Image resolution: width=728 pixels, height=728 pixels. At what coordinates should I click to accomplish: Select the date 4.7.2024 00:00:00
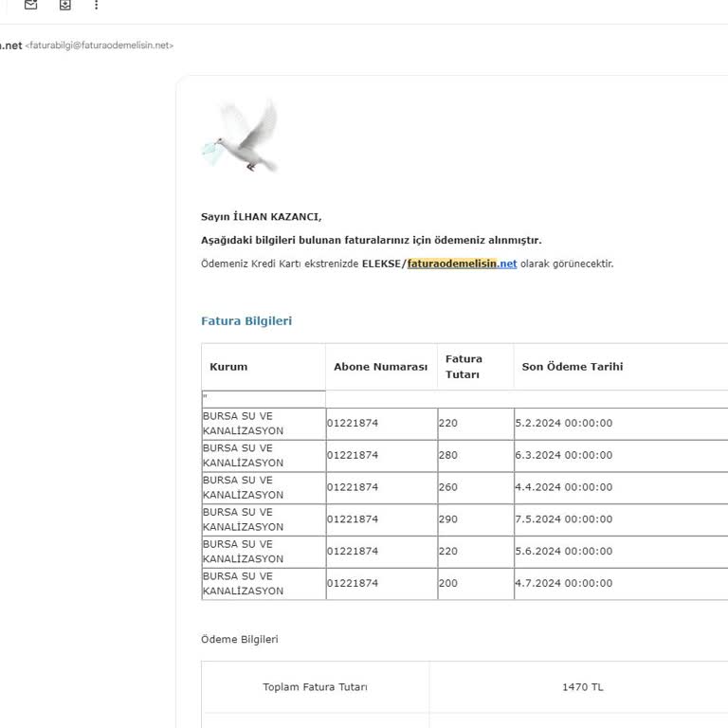click(x=564, y=583)
